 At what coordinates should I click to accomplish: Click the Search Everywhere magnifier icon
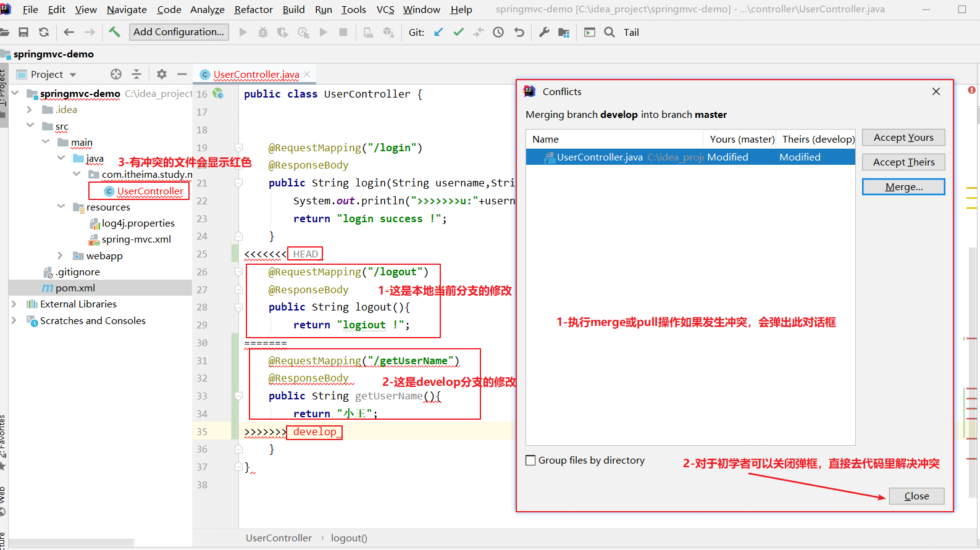[x=609, y=32]
